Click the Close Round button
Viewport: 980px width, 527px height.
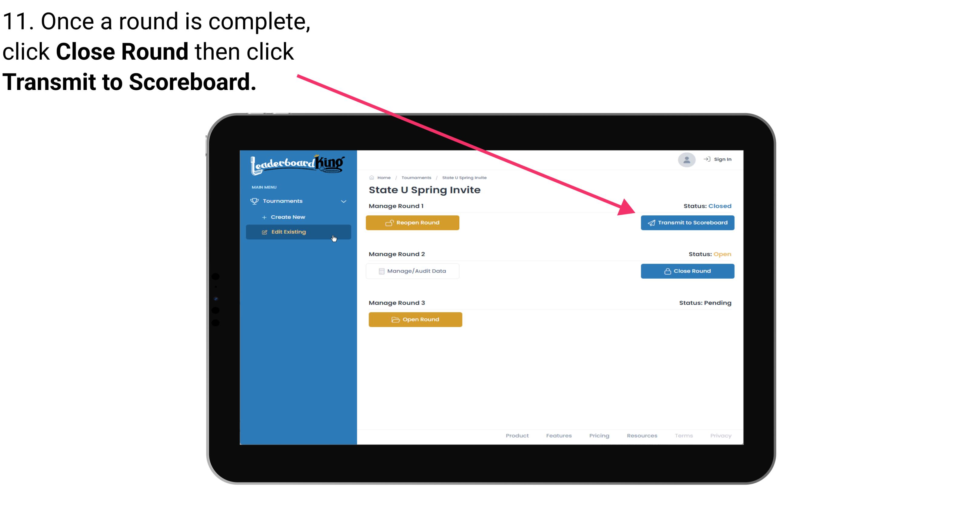(x=687, y=271)
